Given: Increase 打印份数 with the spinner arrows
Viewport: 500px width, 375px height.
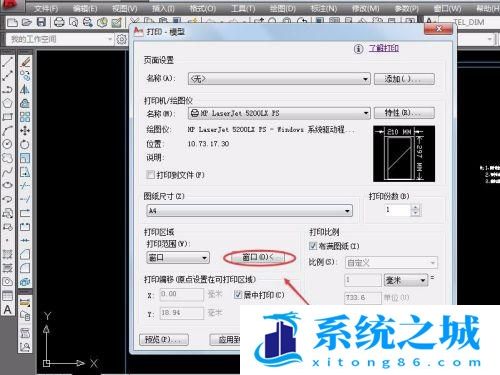Looking at the screenshot, I should (415, 207).
